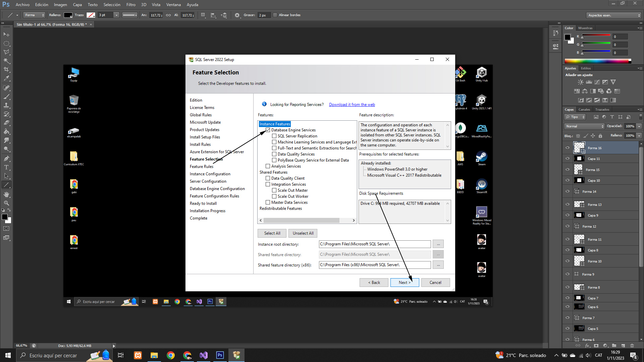Click the Photoshop icon in Windows taskbar
Viewport: 644px width, 362px height.
click(x=220, y=355)
